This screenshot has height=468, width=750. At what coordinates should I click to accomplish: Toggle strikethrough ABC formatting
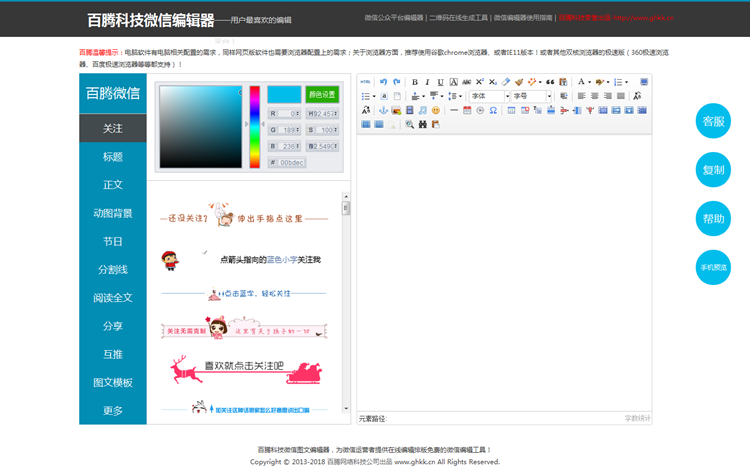466,82
